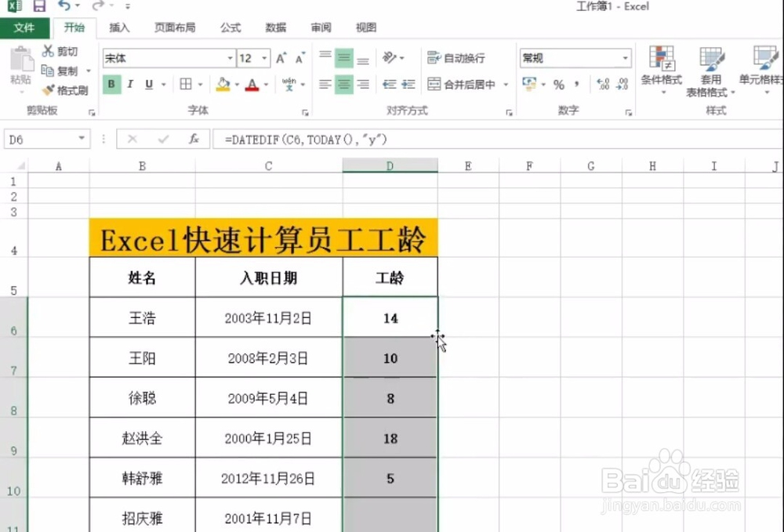The height and width of the screenshot is (532, 784).
Task: Activate the 格式刷 format painter
Action: pos(65,90)
